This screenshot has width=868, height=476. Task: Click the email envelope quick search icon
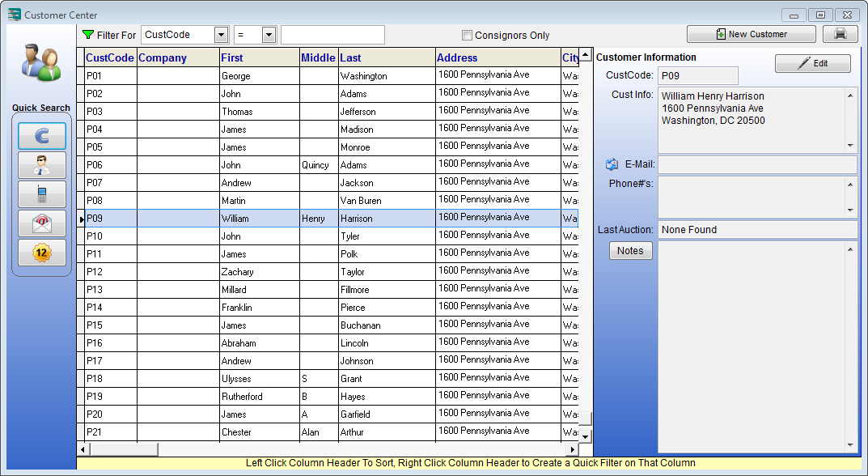point(42,223)
